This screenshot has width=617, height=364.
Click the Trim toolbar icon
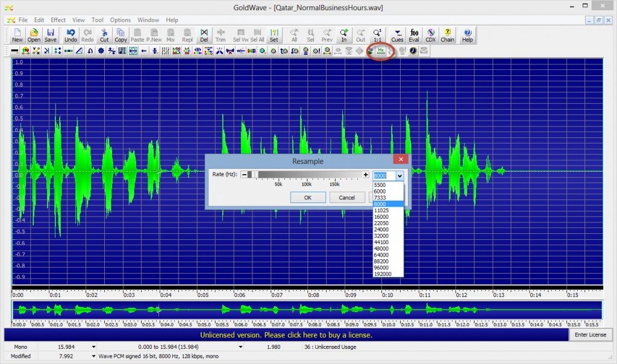[x=221, y=35]
